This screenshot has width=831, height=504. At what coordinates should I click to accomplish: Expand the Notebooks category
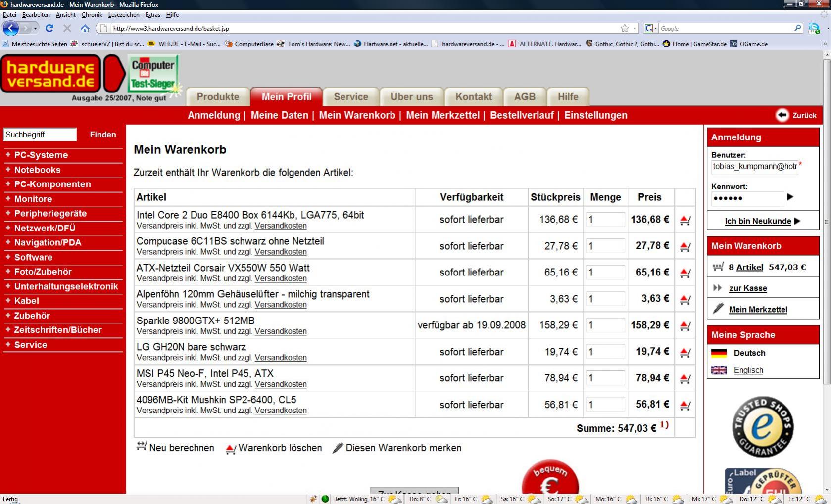tap(37, 170)
